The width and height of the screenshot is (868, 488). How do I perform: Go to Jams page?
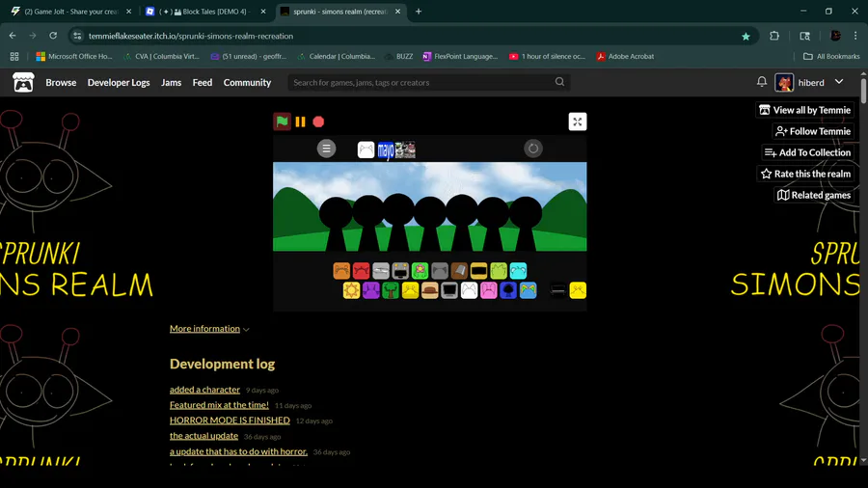(x=171, y=82)
